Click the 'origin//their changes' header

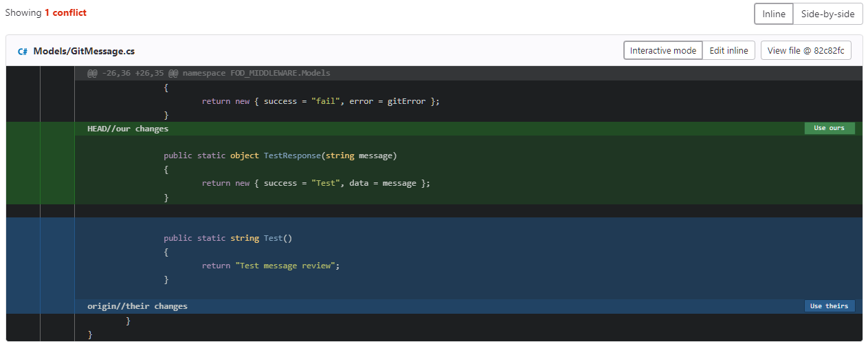(x=137, y=305)
